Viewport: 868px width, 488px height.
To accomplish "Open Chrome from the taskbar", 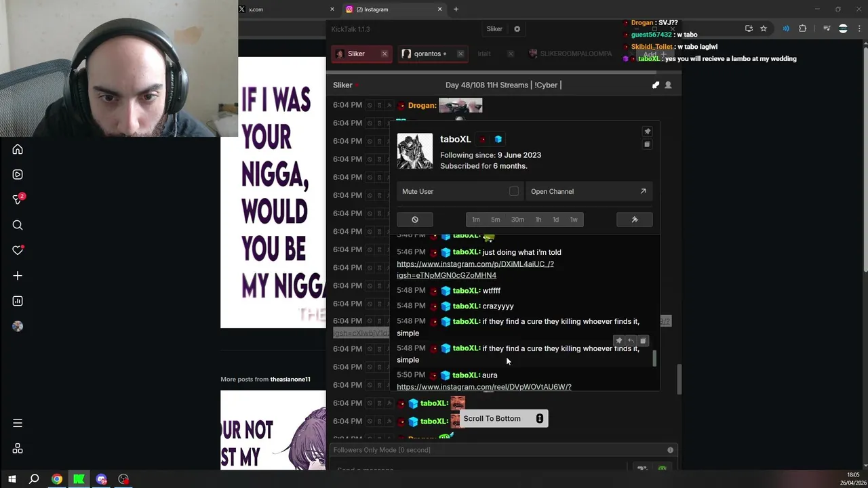I will (x=57, y=479).
